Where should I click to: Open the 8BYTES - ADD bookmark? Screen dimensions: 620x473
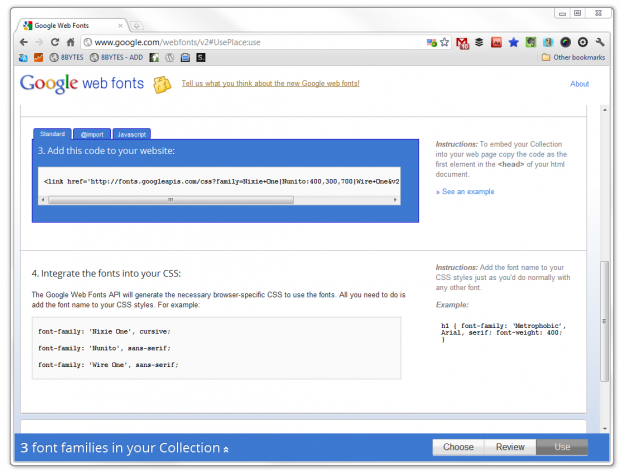(116, 57)
